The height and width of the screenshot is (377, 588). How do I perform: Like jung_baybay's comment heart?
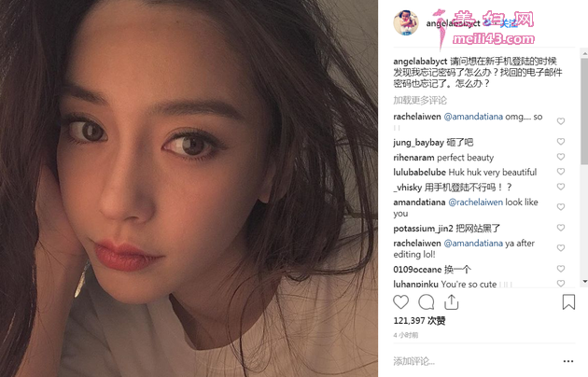(x=561, y=141)
